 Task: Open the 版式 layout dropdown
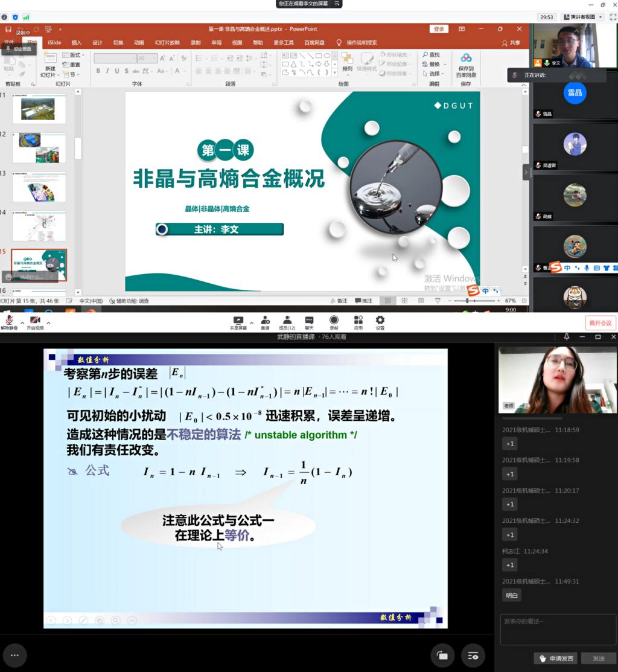(76, 55)
